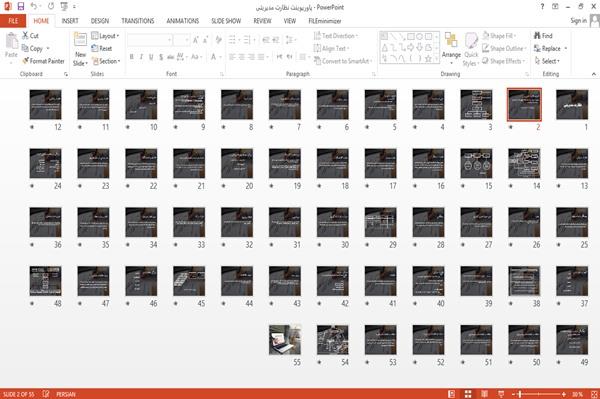Undo the last action
Screen dimensions: 600x399
click(34, 7)
